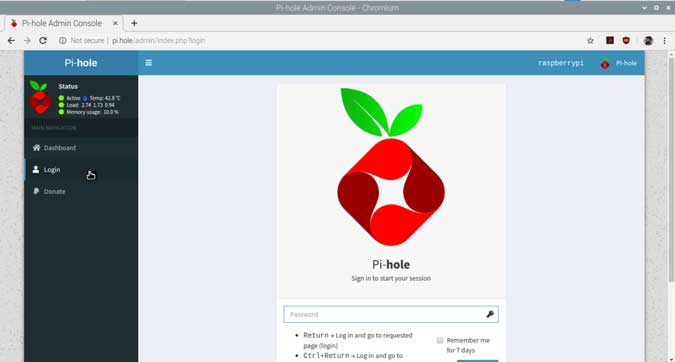Open Dashboard from sidebar
675x362 pixels.
tap(81, 148)
